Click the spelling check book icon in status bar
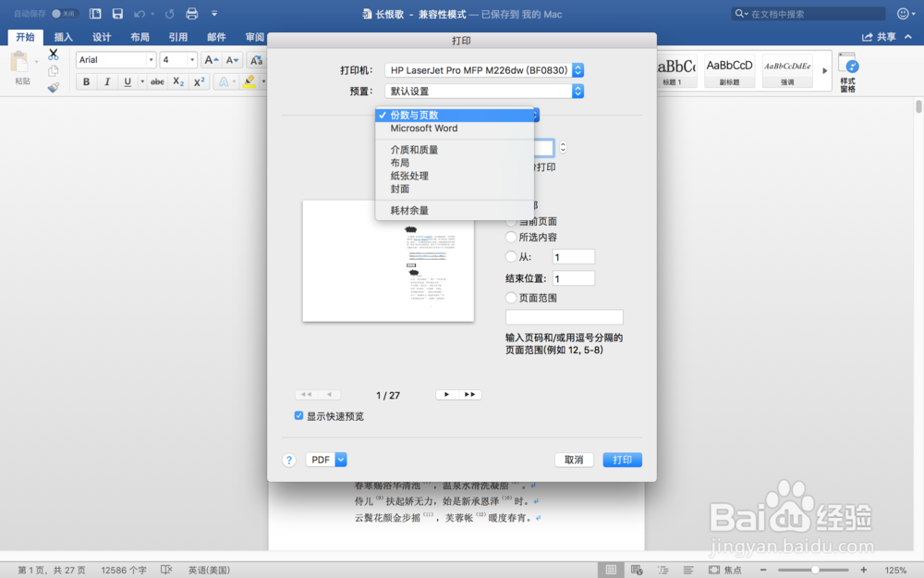The image size is (924, 578). pyautogui.click(x=166, y=570)
